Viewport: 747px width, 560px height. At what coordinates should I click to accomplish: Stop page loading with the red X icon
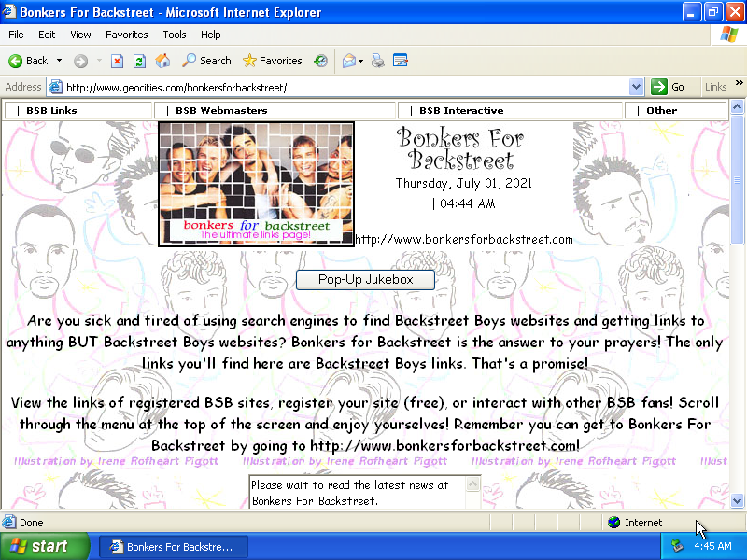pyautogui.click(x=118, y=61)
